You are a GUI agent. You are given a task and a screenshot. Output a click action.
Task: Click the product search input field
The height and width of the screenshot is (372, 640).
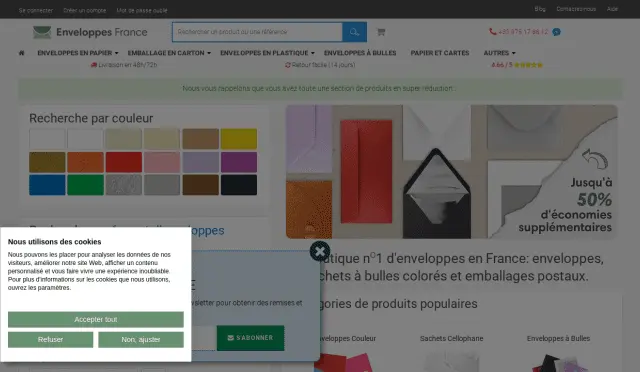pos(257,32)
